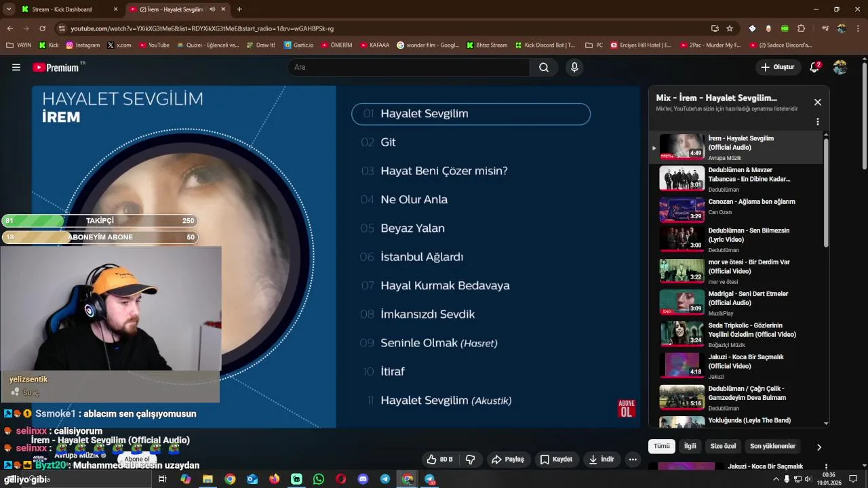868x488 pixels.
Task: Download the video with İndir
Action: tap(601, 460)
